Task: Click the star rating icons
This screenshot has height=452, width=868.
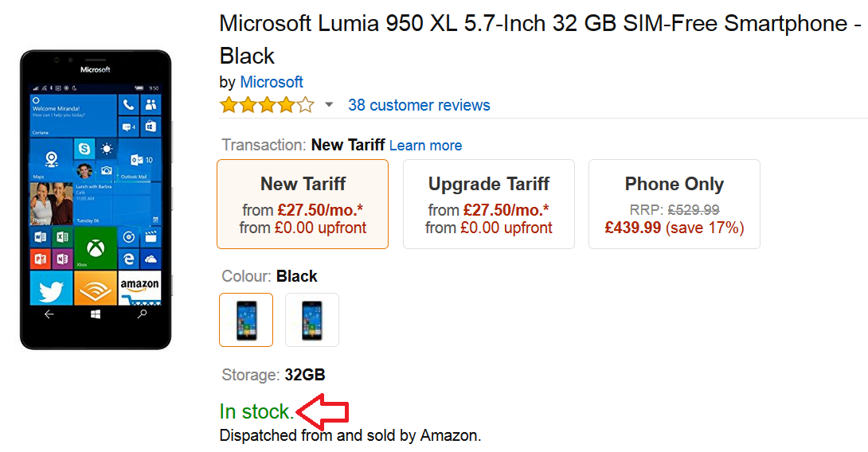Action: (x=267, y=105)
